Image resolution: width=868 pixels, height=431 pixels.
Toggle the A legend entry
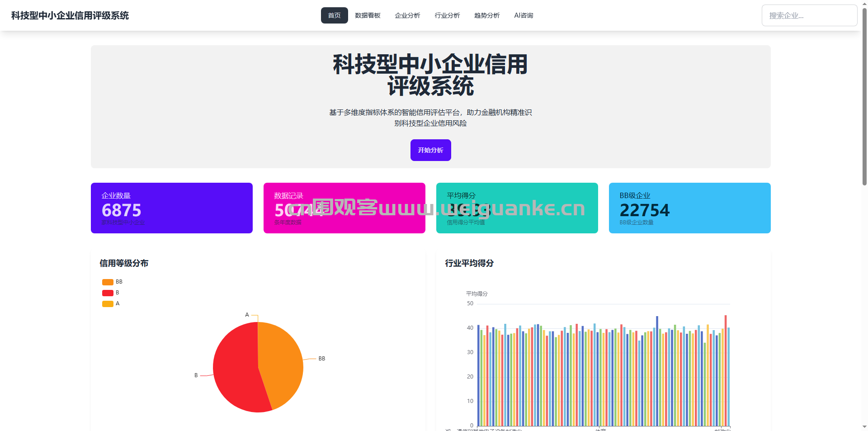117,303
